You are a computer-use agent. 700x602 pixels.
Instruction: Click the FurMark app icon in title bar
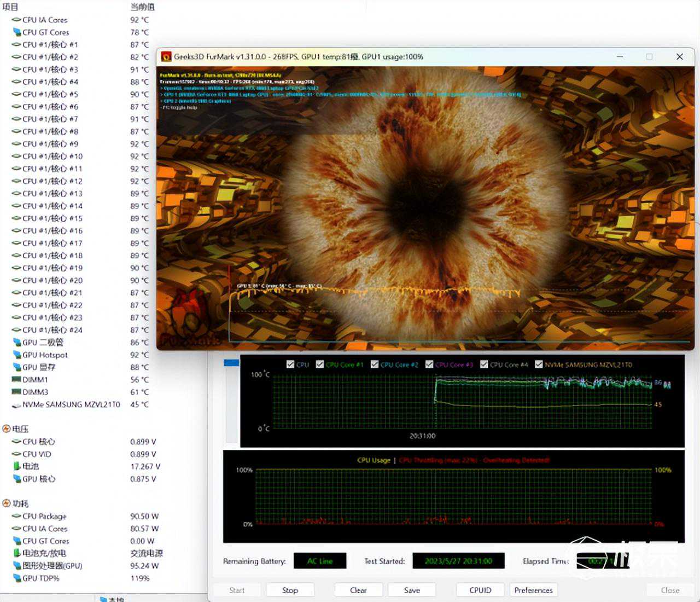(x=166, y=57)
